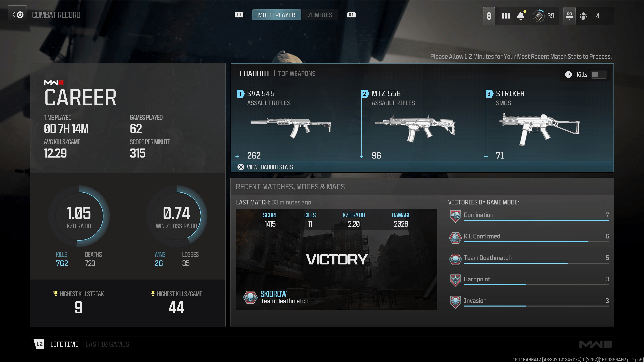Image resolution: width=644 pixels, height=362 pixels.
Task: Switch to Multiplayer combat record tab
Action: point(276,15)
